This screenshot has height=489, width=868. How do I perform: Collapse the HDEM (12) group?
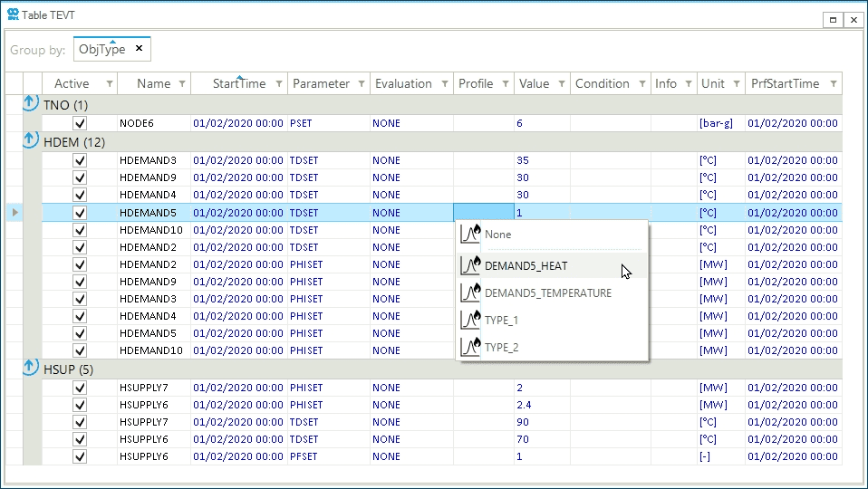(32, 142)
